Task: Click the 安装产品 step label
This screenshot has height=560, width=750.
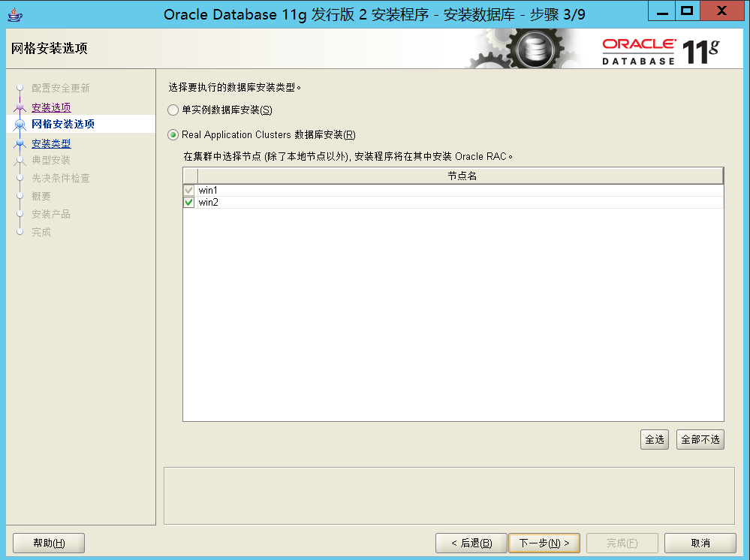Action: click(x=51, y=214)
